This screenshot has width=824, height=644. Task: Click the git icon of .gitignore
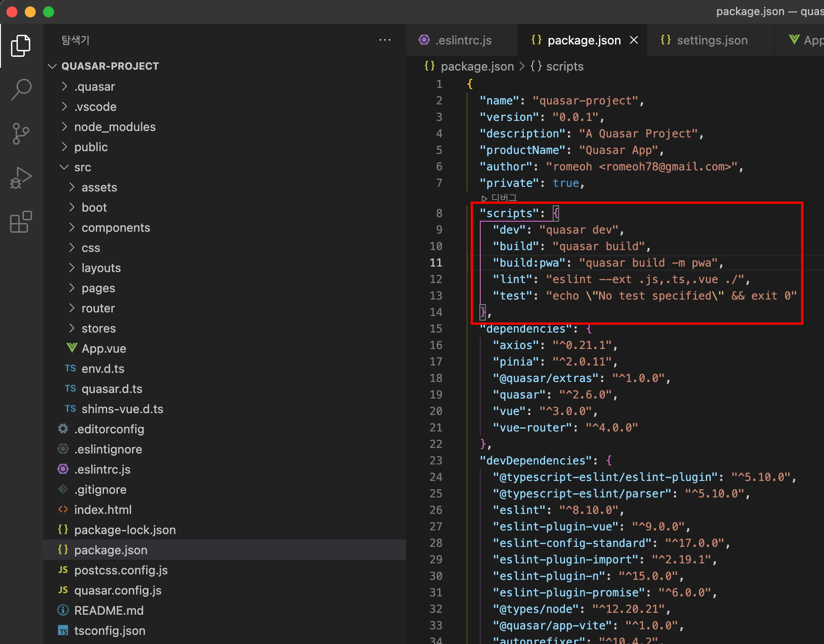[x=63, y=489]
